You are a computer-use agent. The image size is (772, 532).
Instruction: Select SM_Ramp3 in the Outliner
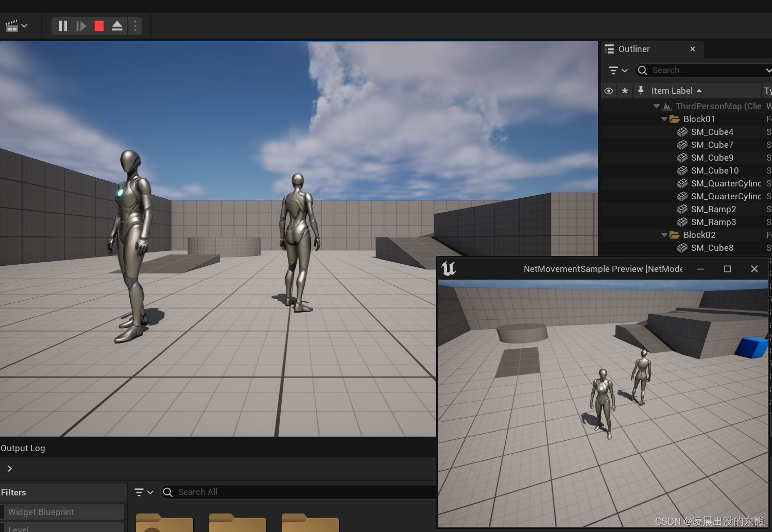686,222
